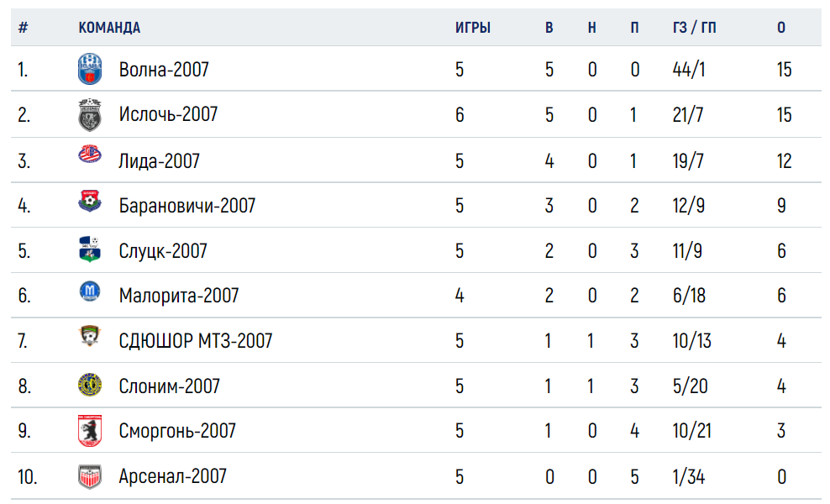This screenshot has height=504, width=830.
Task: Click the Малорита-2007 blue M logo
Action: 90,291
